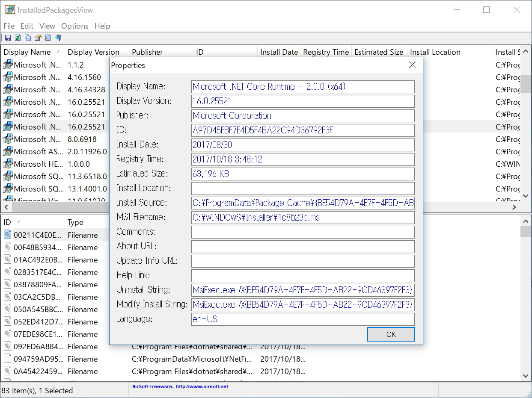Click the Find magnifier toolbar icon
The image size is (532, 398).
48,38
